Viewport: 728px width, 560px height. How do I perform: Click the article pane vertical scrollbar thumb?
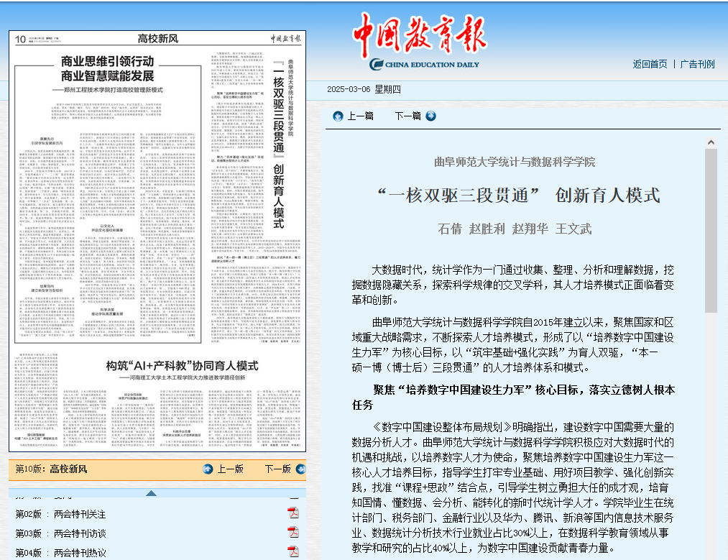[x=711, y=230]
